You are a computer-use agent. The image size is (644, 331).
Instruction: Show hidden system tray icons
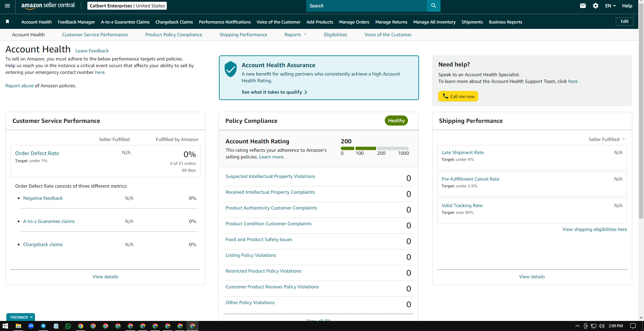[x=578, y=326]
